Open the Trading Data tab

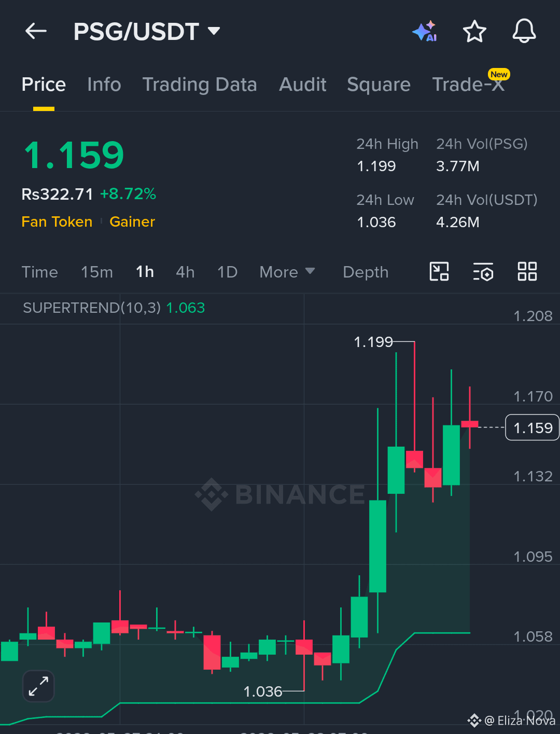coord(200,85)
